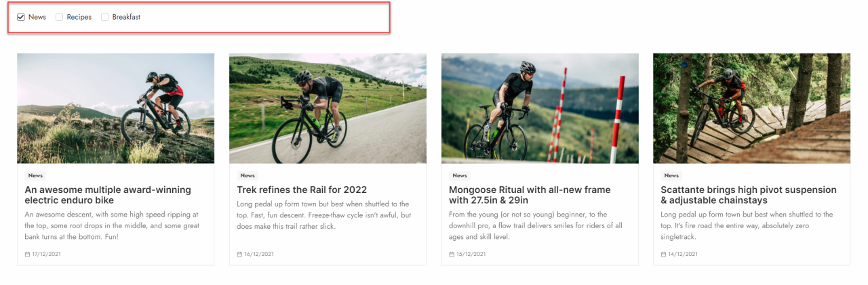Click calendar icon beside 14/12/2021
The image size is (868, 285).
[663, 255]
